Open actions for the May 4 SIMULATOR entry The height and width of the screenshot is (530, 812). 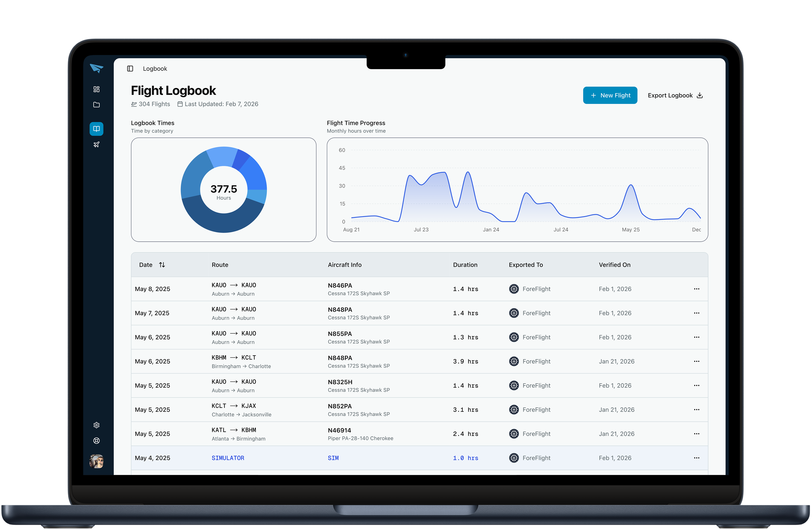point(697,458)
